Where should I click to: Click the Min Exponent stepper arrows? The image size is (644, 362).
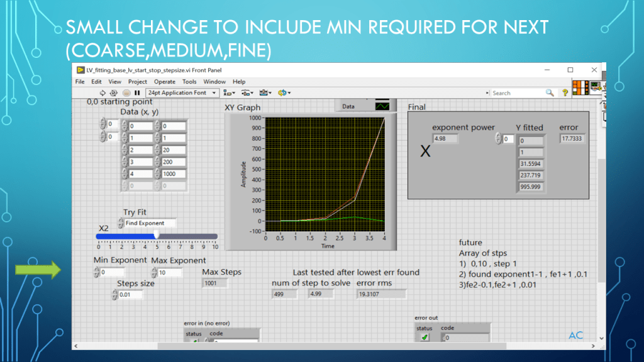96,272
